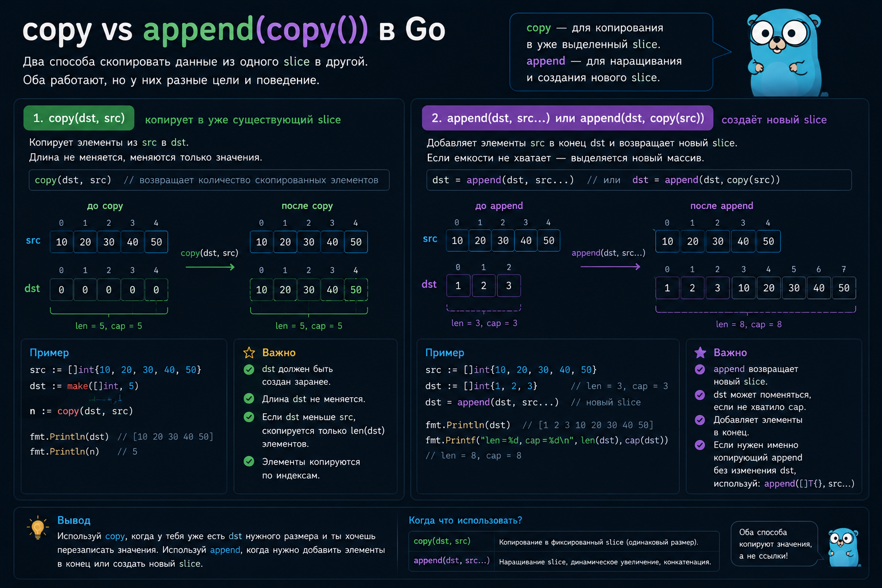The image size is (882, 588).
Task: Click the 'Когда что использовать?' heading
Action: coord(465,520)
